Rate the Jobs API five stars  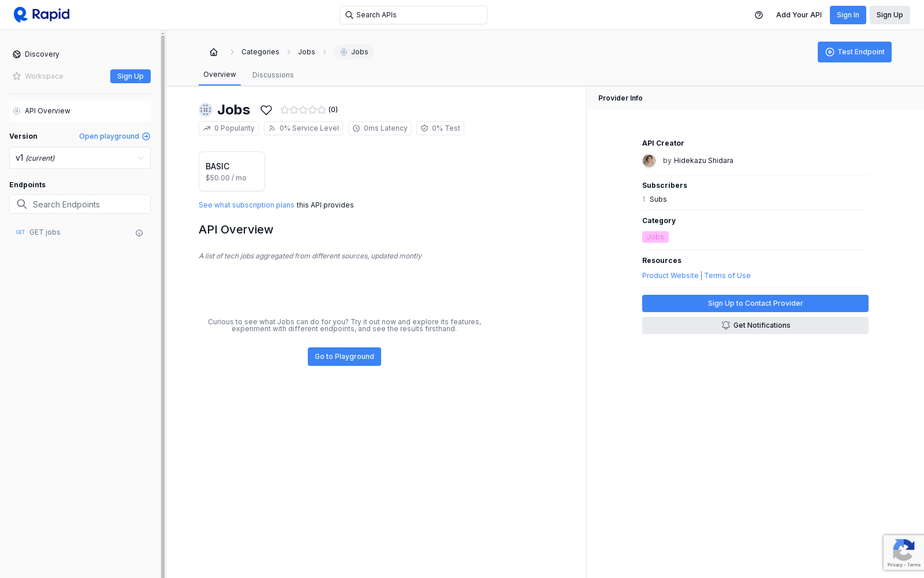coord(322,110)
